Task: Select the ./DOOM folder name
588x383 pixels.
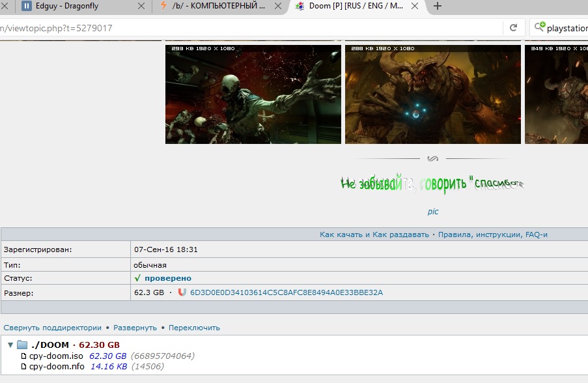Action: click(50, 345)
